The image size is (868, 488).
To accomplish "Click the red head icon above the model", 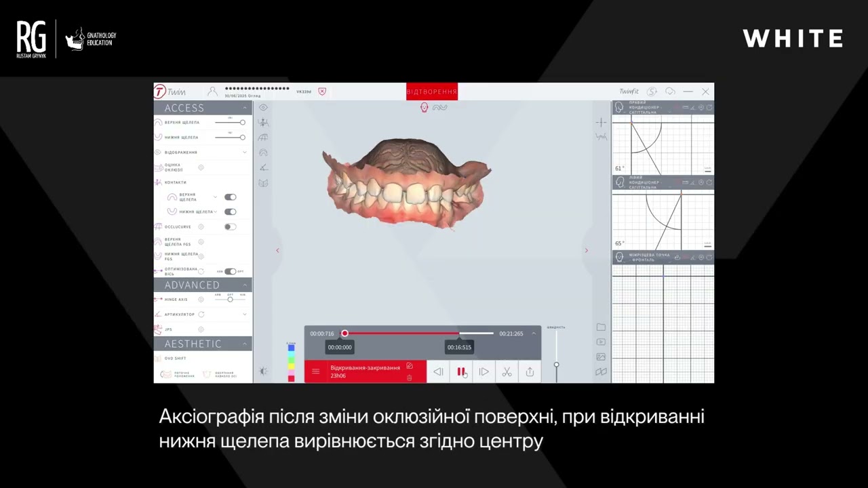I will coord(425,107).
